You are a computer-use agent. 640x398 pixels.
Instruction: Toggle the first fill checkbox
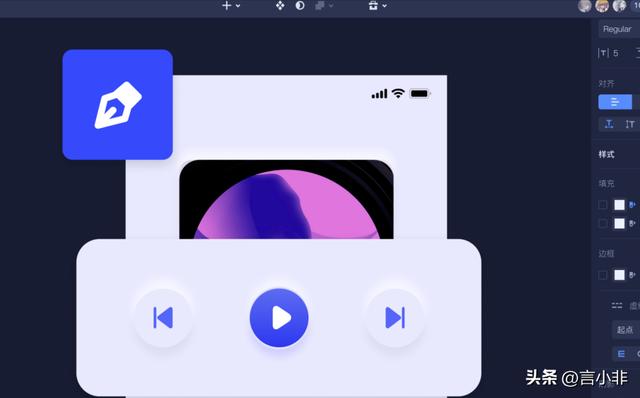[602, 205]
